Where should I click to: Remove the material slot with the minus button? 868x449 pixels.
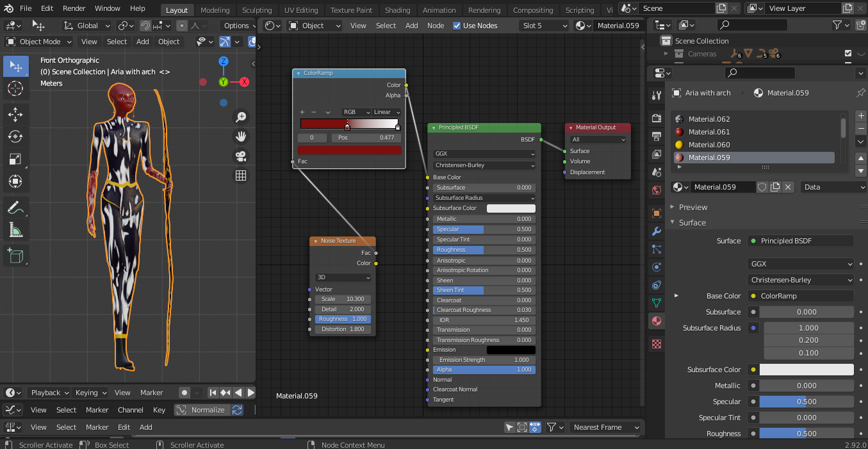(x=861, y=129)
